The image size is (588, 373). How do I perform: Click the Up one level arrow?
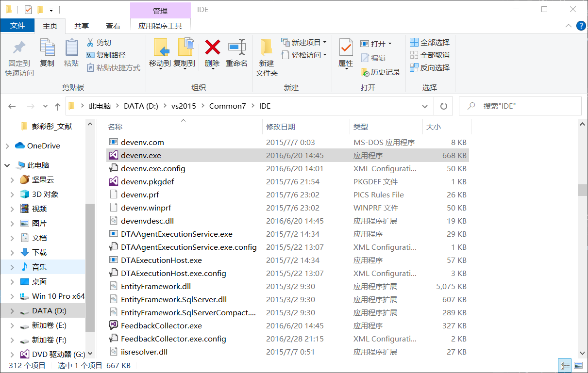click(x=58, y=106)
